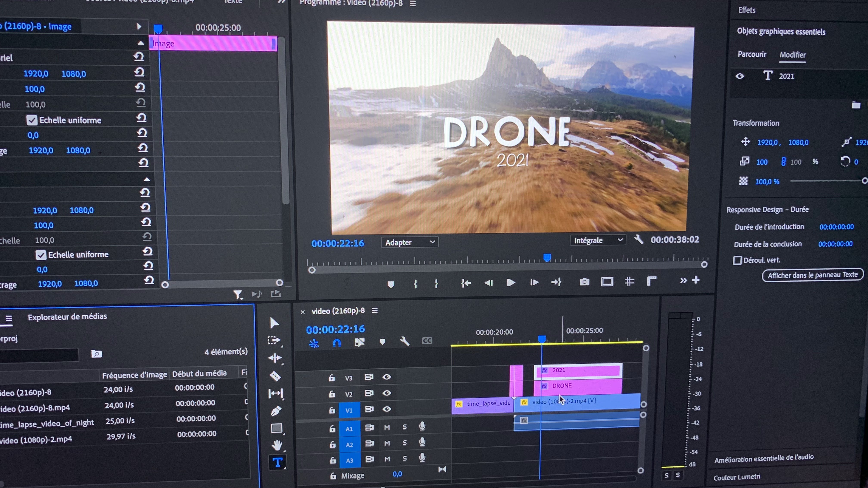The height and width of the screenshot is (488, 868).
Task: Choose the Selection arrow tool
Action: (274, 323)
